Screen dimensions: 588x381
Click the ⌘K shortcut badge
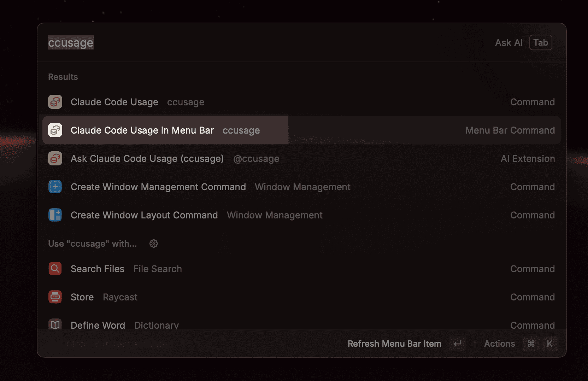[x=540, y=343]
